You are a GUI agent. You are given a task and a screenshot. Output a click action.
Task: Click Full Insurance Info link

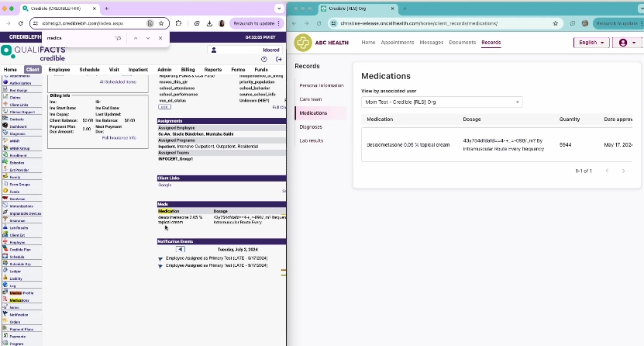pos(119,137)
